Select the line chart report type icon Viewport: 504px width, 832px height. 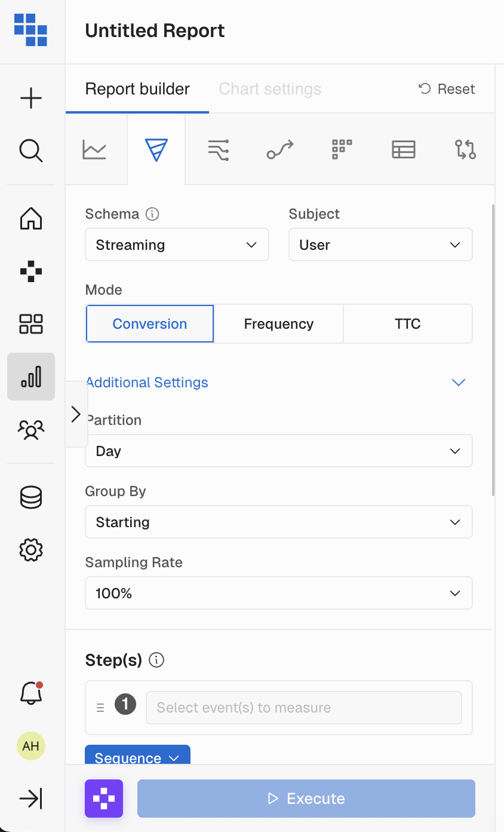[94, 149]
